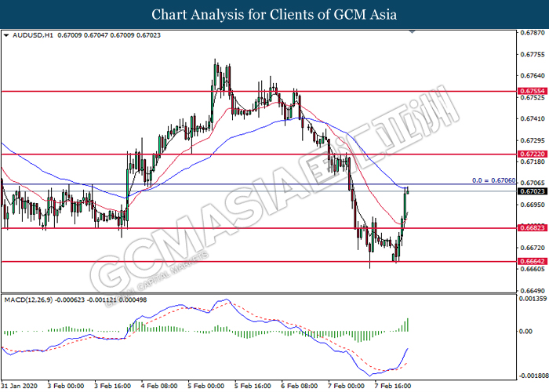
Task: Click the 7 Feb 16:00 time label
Action: 392,386
